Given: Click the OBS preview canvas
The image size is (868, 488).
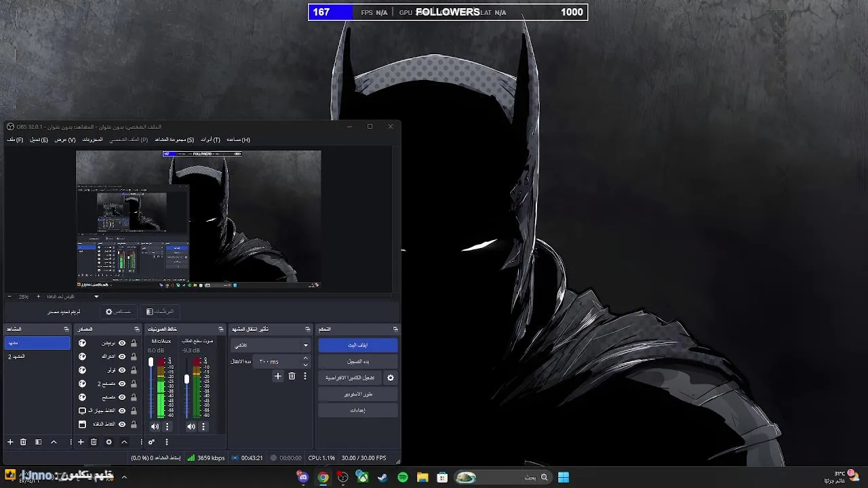Looking at the screenshot, I should point(198,219).
